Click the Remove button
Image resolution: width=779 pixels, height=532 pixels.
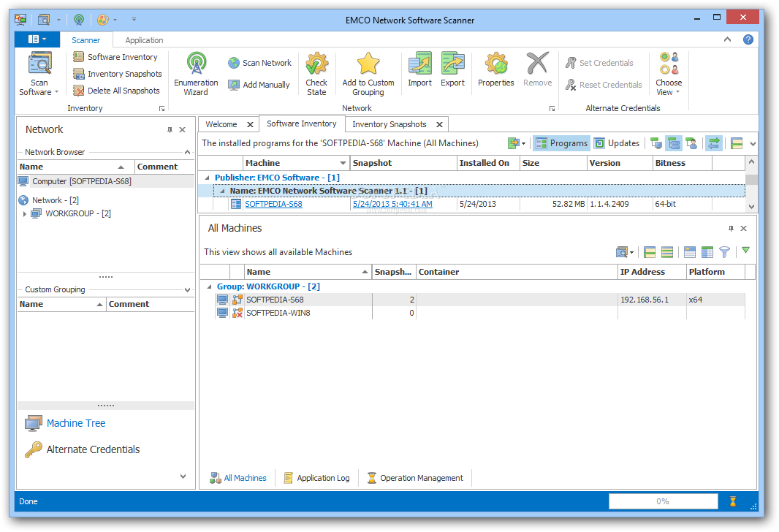click(x=538, y=69)
